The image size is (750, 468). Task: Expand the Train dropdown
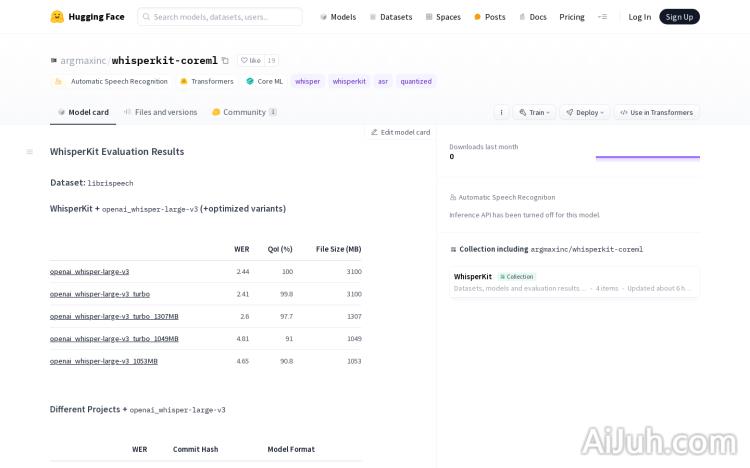pyautogui.click(x=533, y=112)
